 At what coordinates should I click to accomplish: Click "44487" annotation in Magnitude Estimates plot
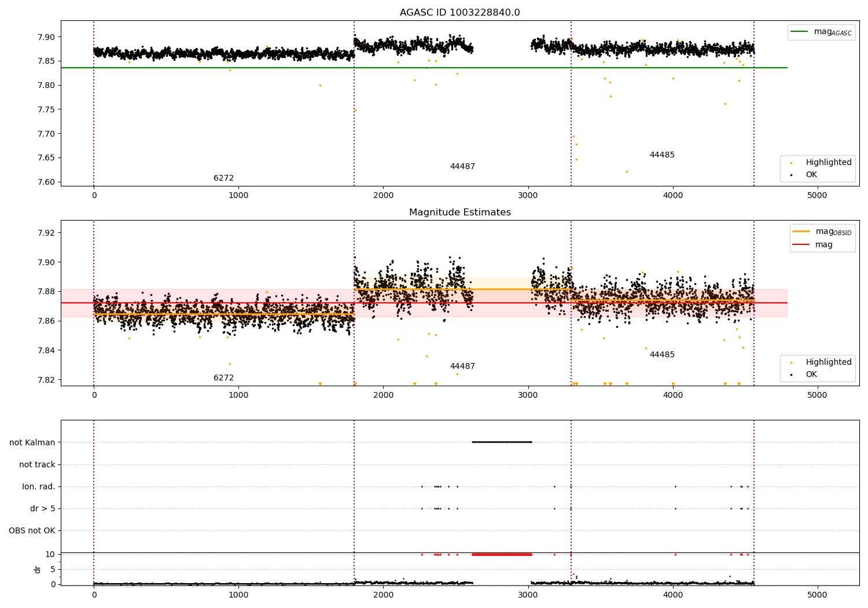point(462,367)
